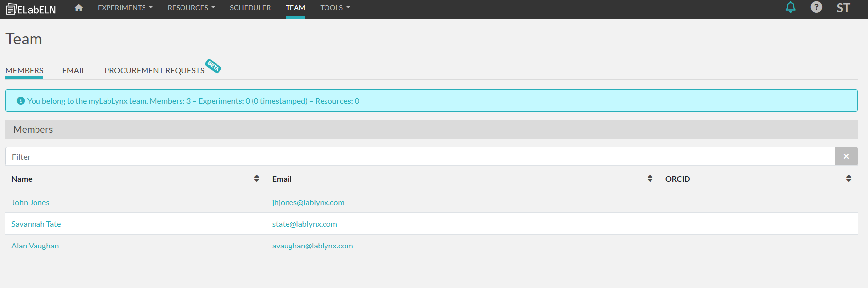The image size is (868, 288).
Task: Switch to the Procurement Requests tab
Action: (154, 70)
